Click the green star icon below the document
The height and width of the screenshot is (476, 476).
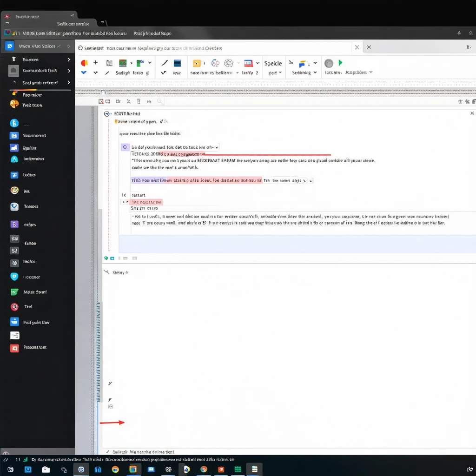[106, 258]
